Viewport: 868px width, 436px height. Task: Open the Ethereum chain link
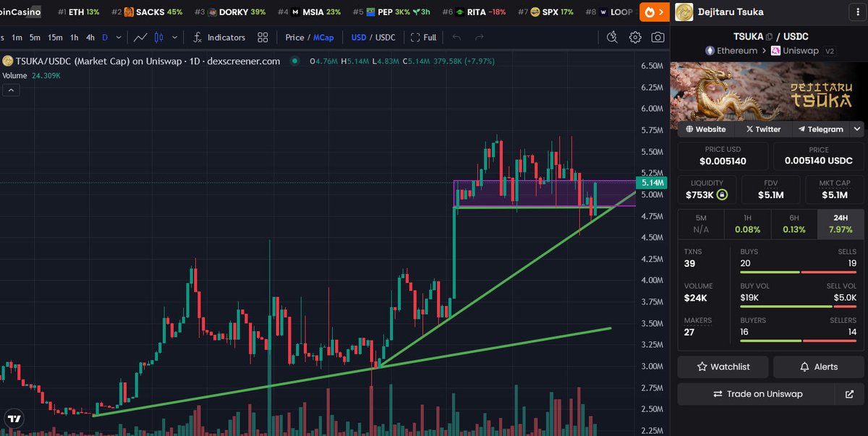[x=731, y=51]
